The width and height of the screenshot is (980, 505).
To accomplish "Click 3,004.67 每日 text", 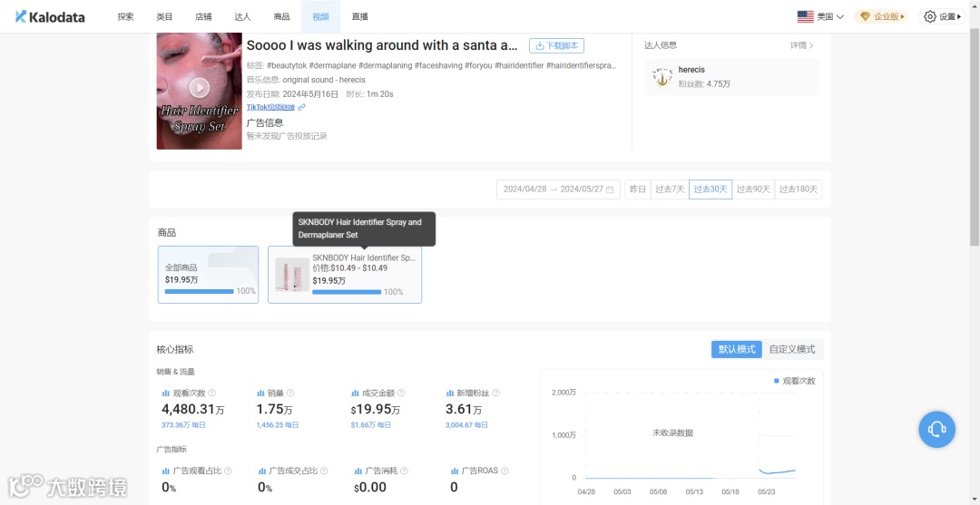I will (x=467, y=425).
